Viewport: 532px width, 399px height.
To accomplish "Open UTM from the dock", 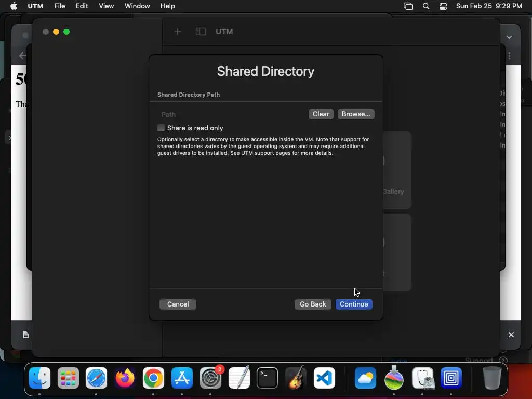I will [451, 378].
